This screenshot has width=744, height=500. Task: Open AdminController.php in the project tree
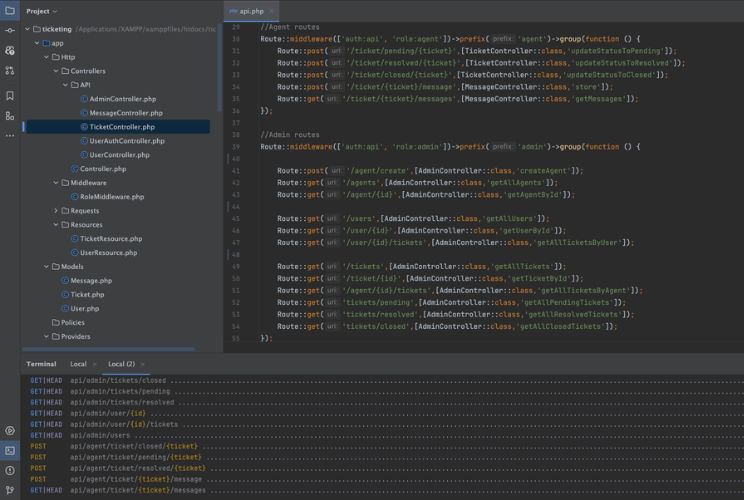point(122,99)
